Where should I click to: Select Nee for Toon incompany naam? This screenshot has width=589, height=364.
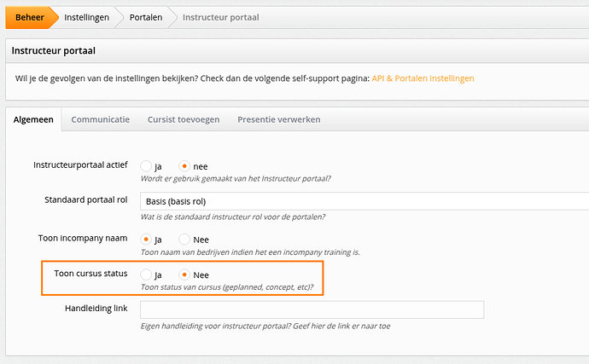point(184,239)
